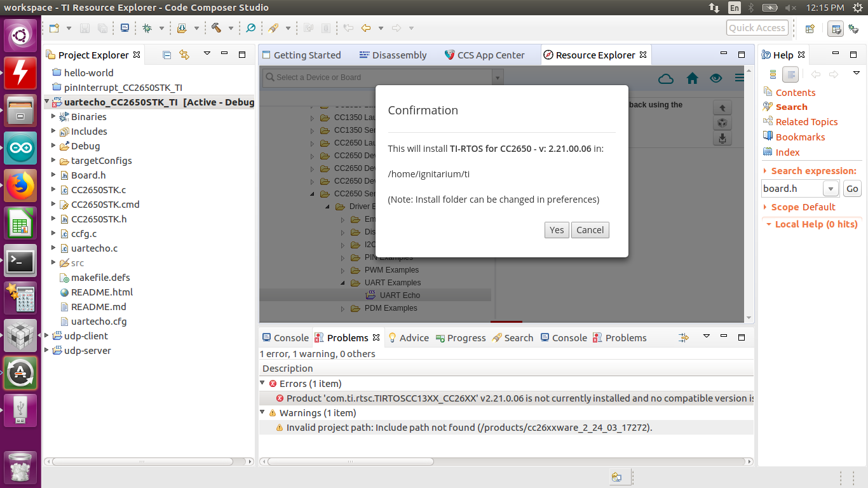Screen dimensions: 868x488
Task: Open the Debug dropdown arrow
Action: [161, 28]
